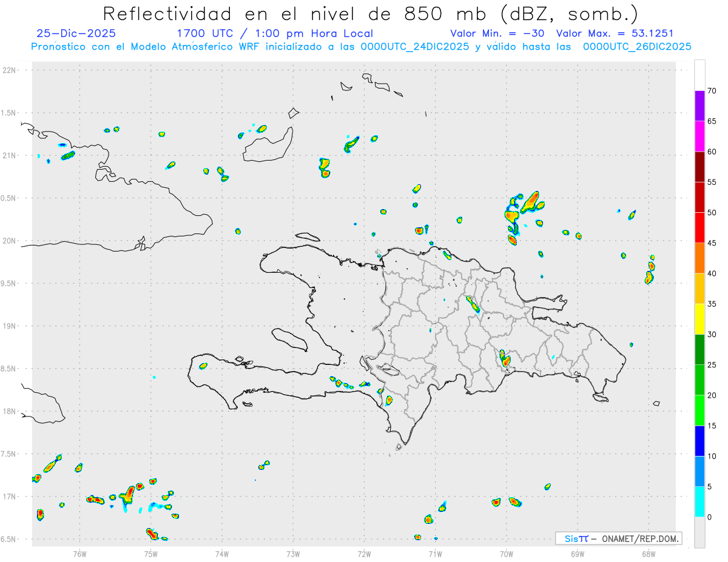The height and width of the screenshot is (562, 728).
Task: Click the gold 35–40 dBZ color swatch
Action: pos(699,288)
